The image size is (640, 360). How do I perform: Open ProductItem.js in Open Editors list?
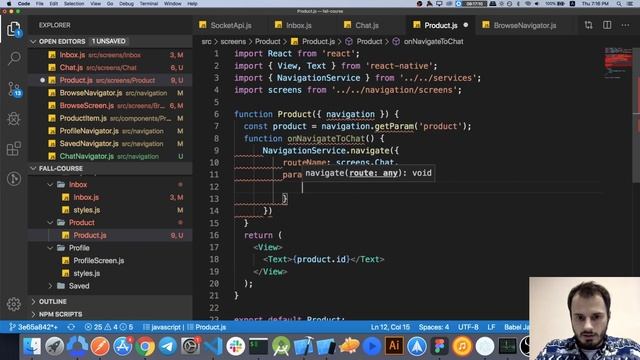click(110, 118)
